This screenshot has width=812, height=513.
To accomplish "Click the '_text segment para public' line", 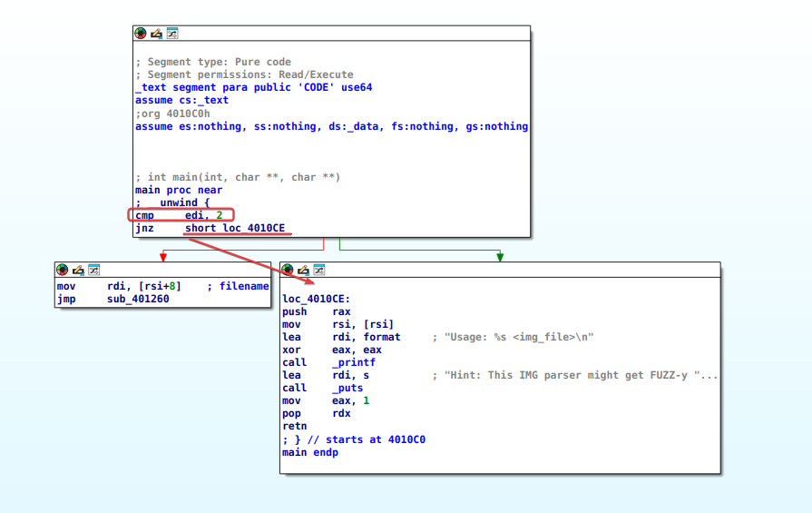I will (x=254, y=87).
